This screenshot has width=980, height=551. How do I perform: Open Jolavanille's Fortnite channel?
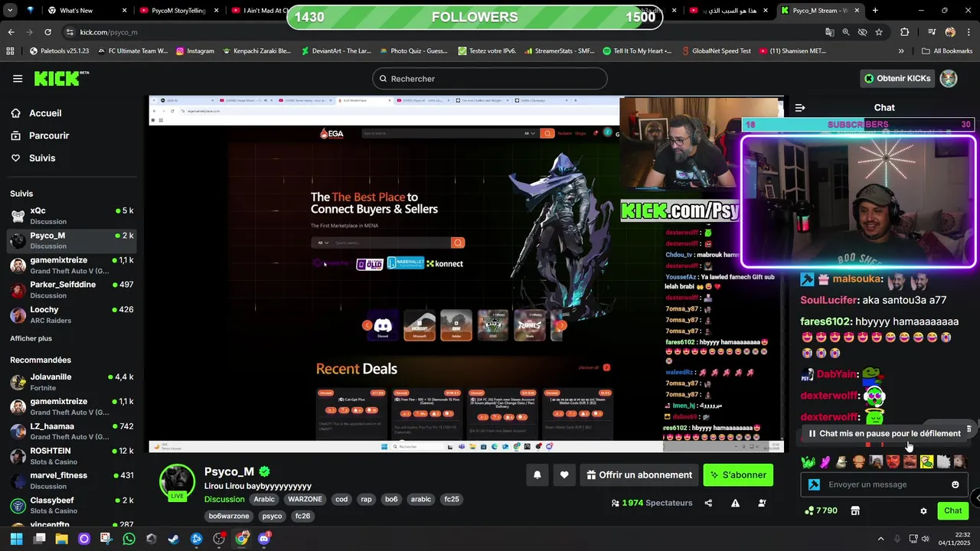point(73,382)
